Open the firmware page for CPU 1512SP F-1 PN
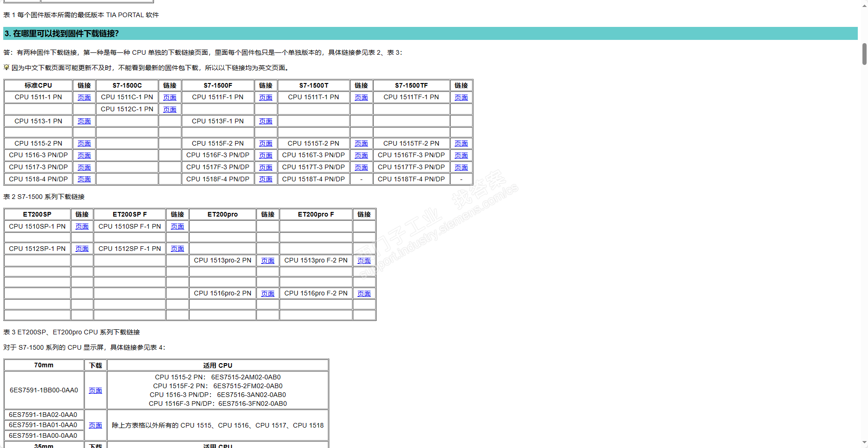 [x=178, y=249]
